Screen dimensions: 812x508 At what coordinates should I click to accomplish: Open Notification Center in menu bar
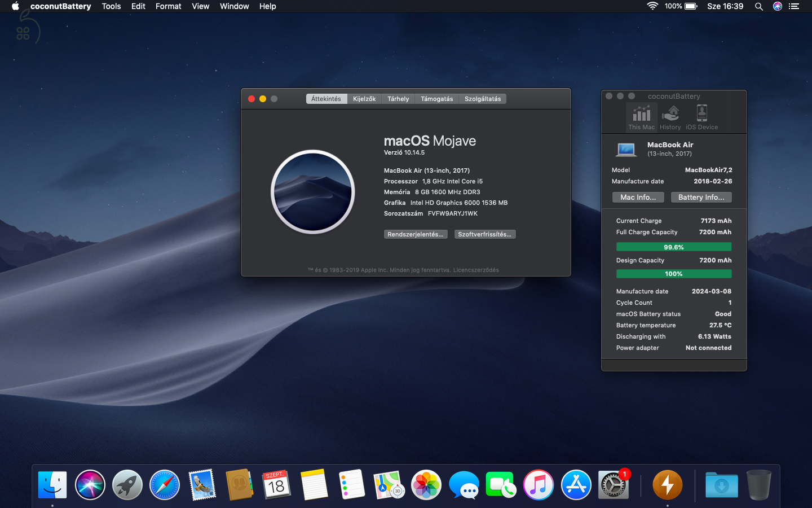pyautogui.click(x=794, y=6)
